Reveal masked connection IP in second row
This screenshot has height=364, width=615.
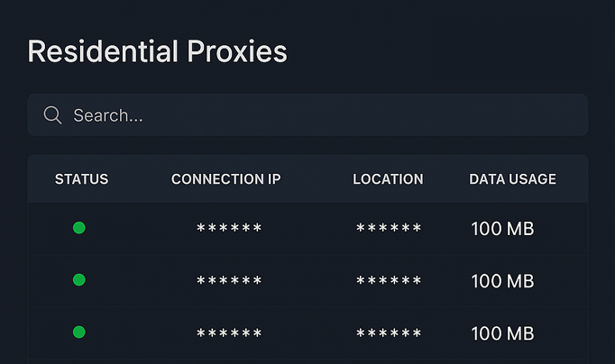(229, 282)
